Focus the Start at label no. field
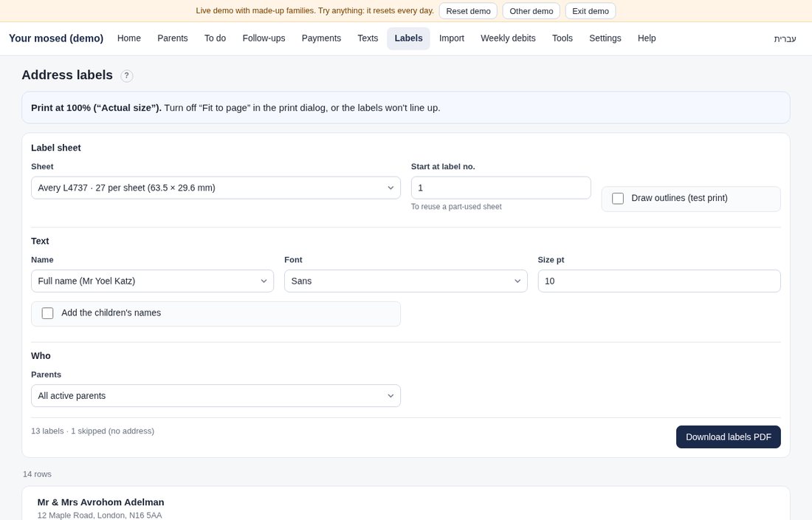This screenshot has width=812, height=520. click(500, 188)
